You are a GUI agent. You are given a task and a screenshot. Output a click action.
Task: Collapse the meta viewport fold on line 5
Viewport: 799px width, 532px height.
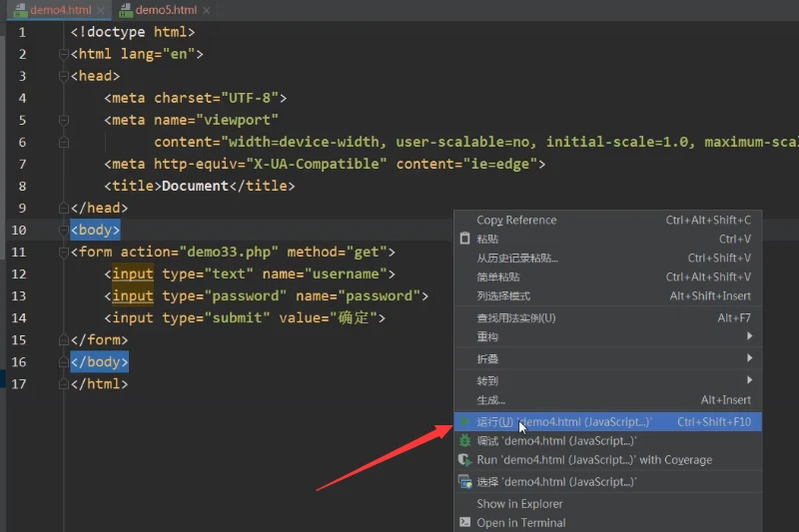tap(64, 120)
